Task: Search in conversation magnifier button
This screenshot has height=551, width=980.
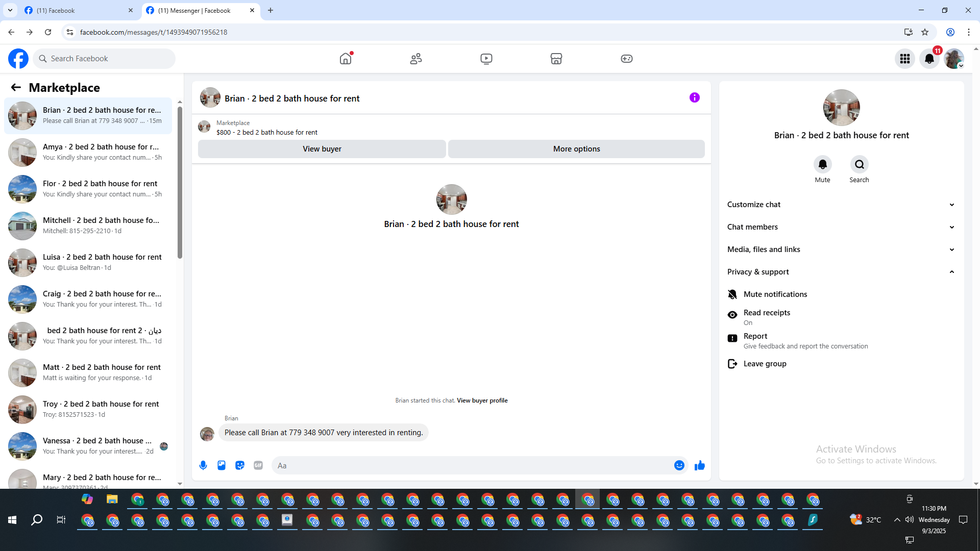Action: pos(860,164)
